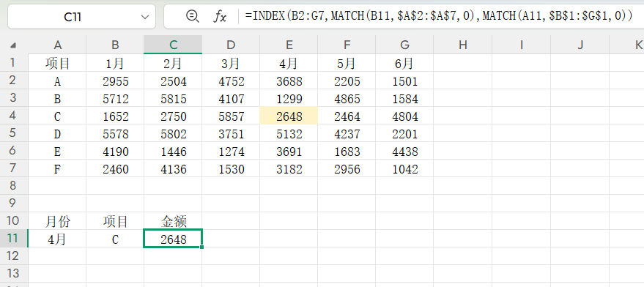
Task: Select column D header
Action: point(231,45)
